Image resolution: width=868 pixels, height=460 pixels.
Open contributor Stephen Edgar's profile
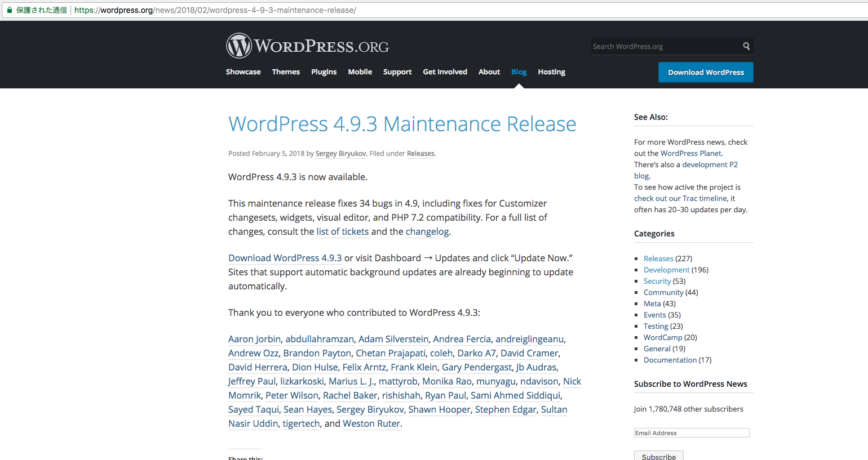point(506,409)
